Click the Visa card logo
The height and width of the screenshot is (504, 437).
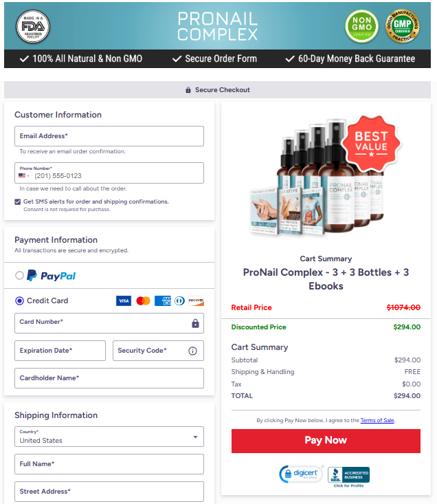(124, 301)
